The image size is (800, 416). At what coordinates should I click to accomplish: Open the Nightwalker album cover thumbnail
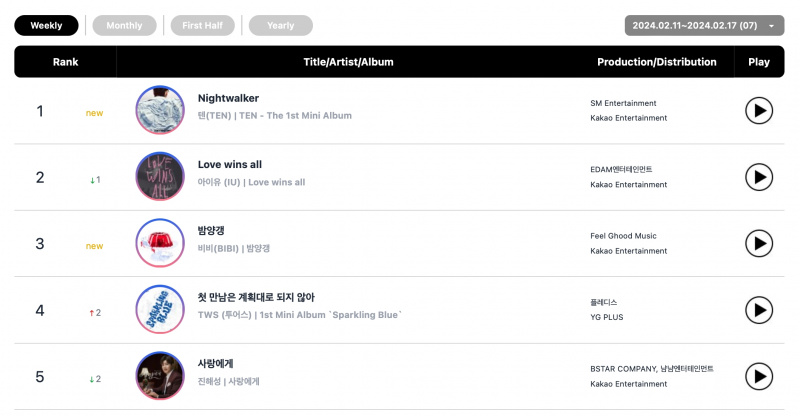[x=160, y=110]
